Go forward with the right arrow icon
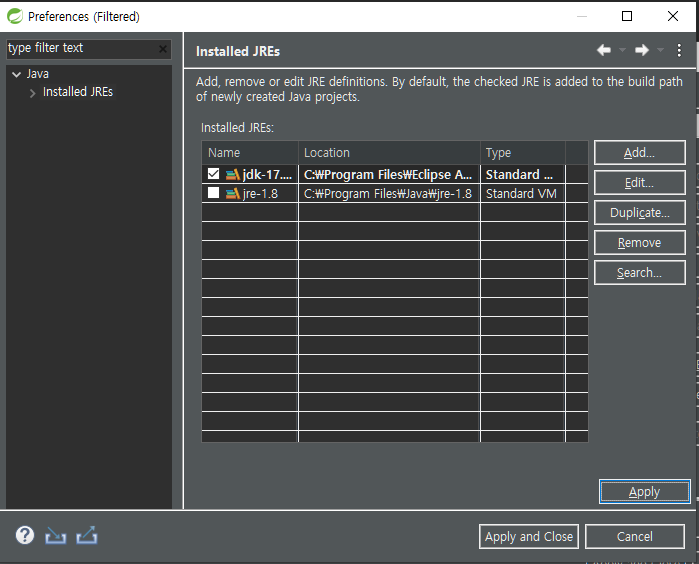 642,50
